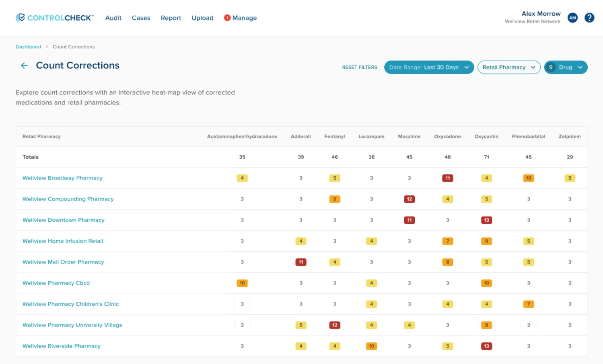Open Wellview Compounding Pharmacy link
The height and width of the screenshot is (364, 603).
coord(68,199)
